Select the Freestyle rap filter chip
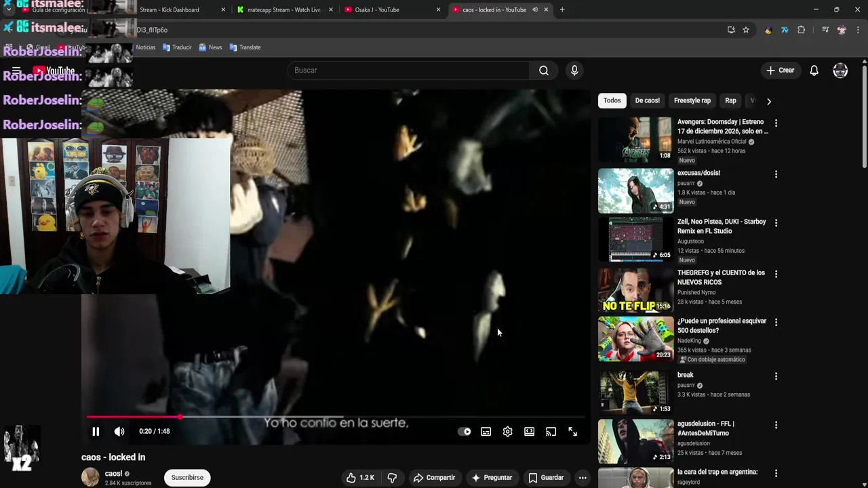This screenshot has width=868, height=488. tap(692, 100)
